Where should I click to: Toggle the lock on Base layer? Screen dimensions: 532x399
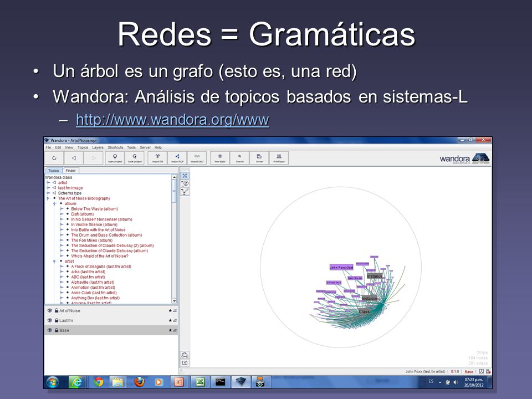tap(57, 330)
